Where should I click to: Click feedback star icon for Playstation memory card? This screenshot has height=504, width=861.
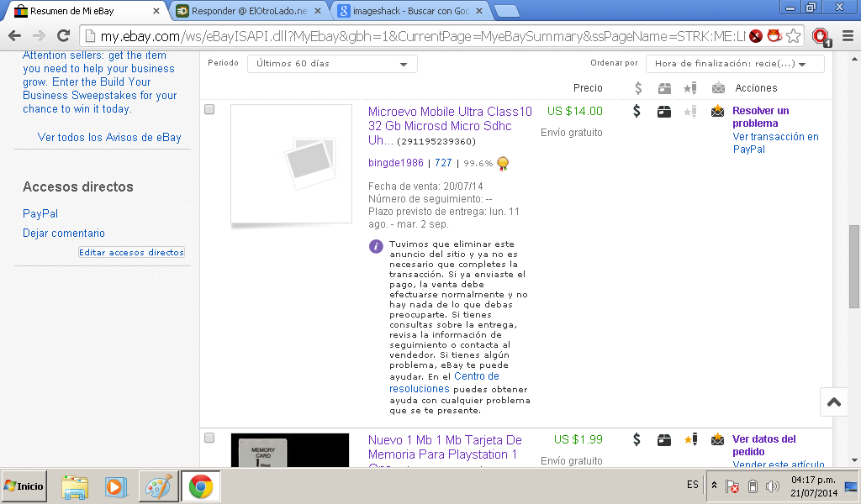pyautogui.click(x=690, y=439)
